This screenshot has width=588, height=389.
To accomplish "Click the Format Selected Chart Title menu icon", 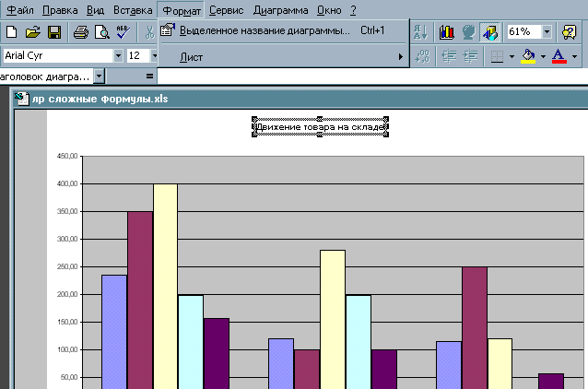I will tap(168, 30).
